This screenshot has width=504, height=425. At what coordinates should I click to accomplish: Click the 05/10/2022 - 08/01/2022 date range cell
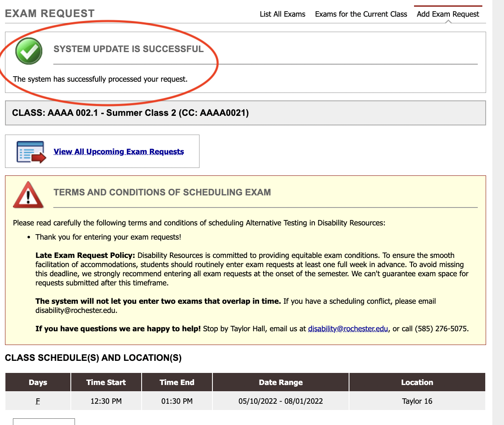[281, 401]
